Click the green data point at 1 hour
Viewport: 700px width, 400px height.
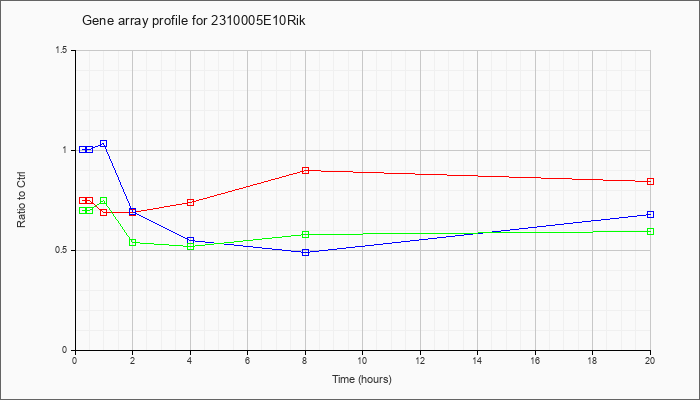[x=104, y=201]
